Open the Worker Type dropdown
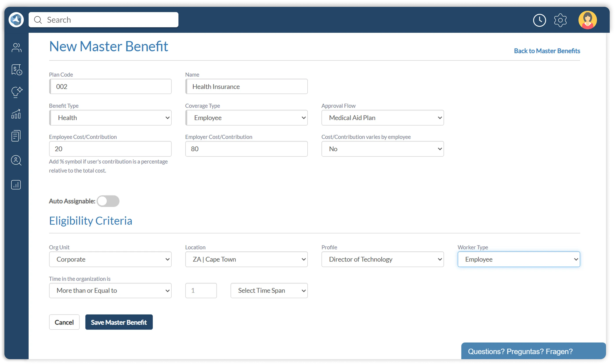This screenshot has width=615, height=364. point(518,259)
